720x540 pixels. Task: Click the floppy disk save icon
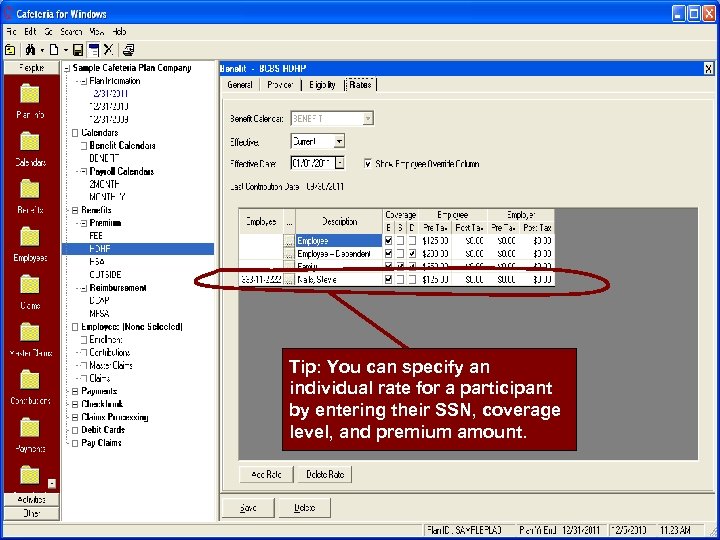tap(78, 50)
